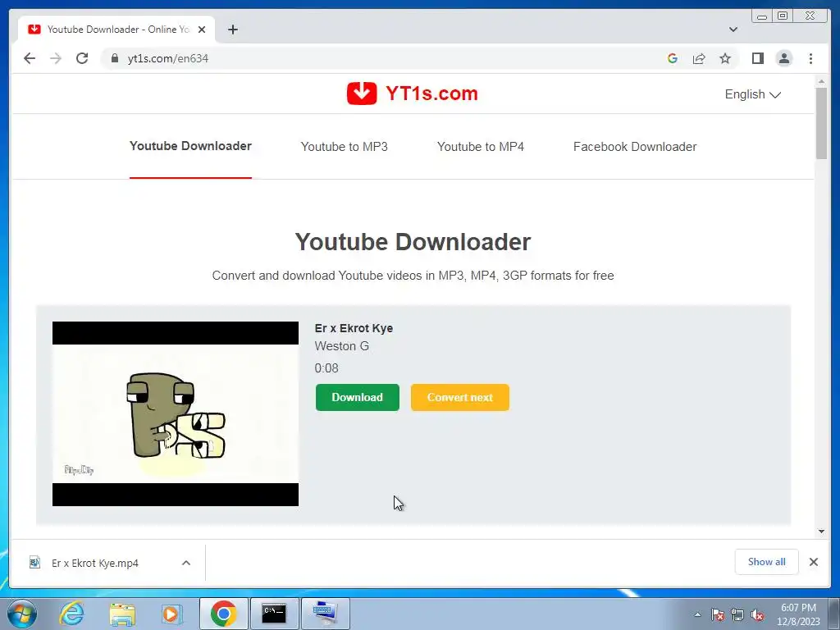Click the network tray icon
This screenshot has height=630, width=840.
click(x=737, y=614)
